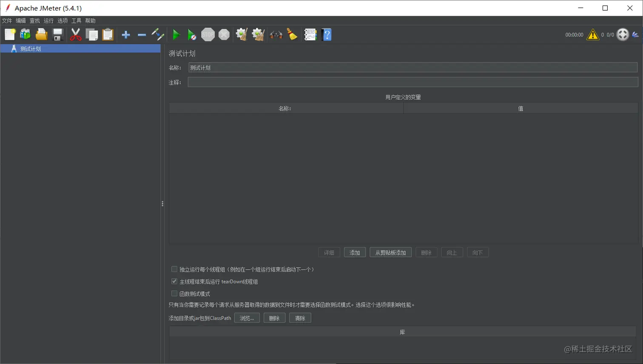This screenshot has height=364, width=643.
Task: Click the 值 column header
Action: (521, 108)
